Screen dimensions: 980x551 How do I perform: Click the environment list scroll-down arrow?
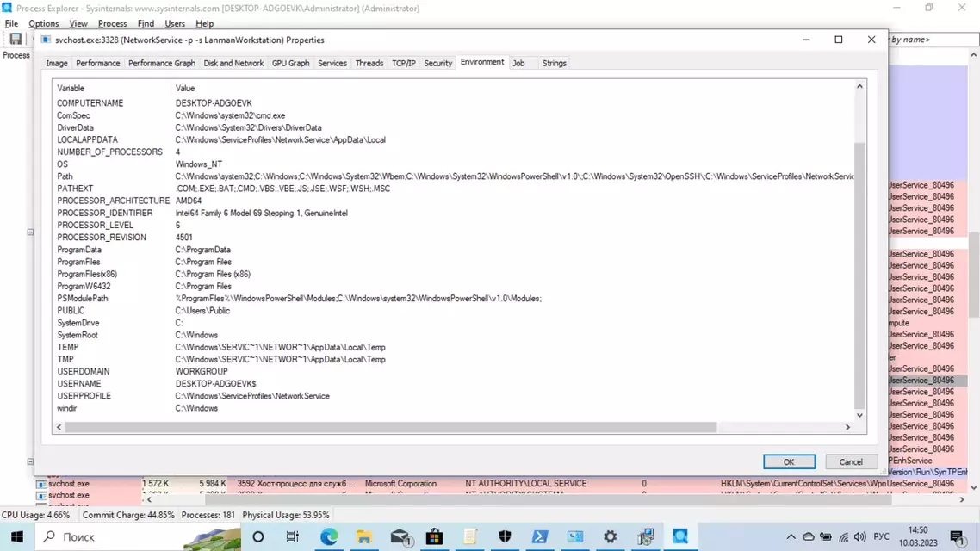point(860,416)
